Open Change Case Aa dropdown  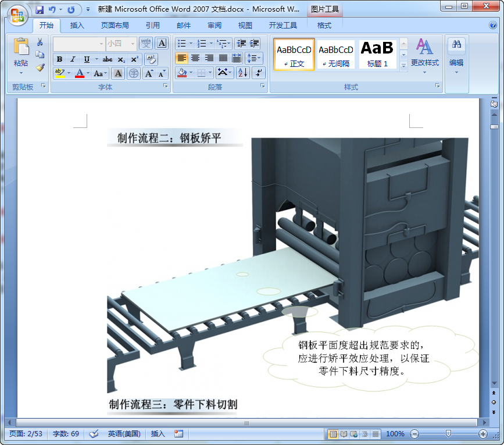(101, 74)
